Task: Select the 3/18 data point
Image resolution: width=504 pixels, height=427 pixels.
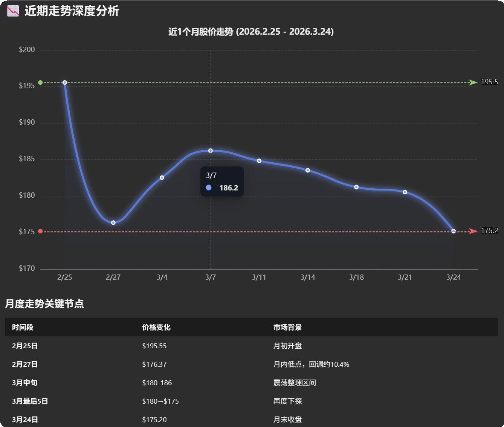Action: coord(356,187)
